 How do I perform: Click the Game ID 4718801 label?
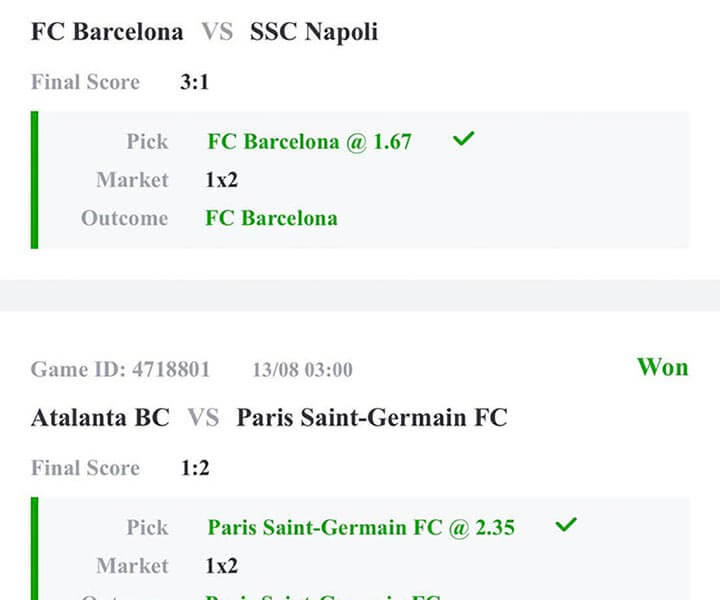(x=121, y=370)
